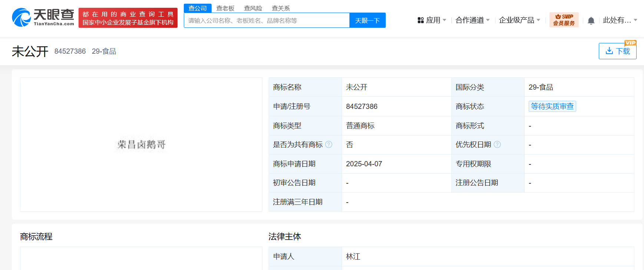This screenshot has height=270, width=644.
Task: Switch to the 查风险 tab
Action: click(x=253, y=8)
